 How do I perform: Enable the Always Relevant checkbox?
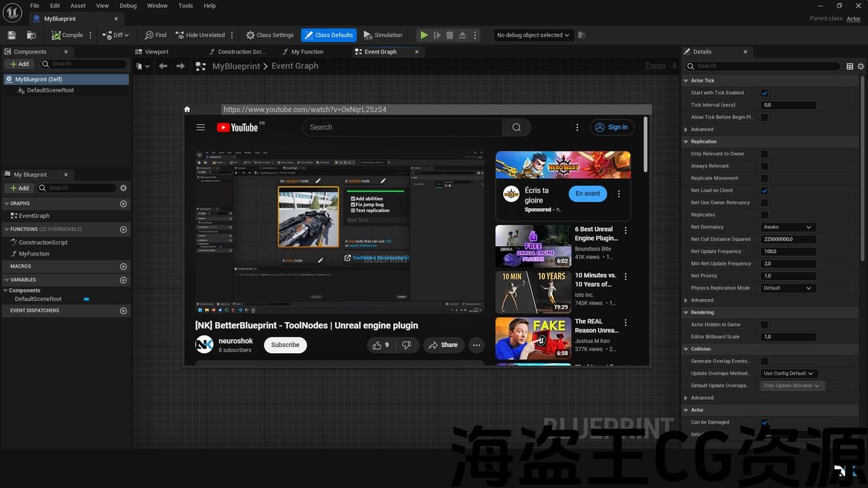[764, 166]
